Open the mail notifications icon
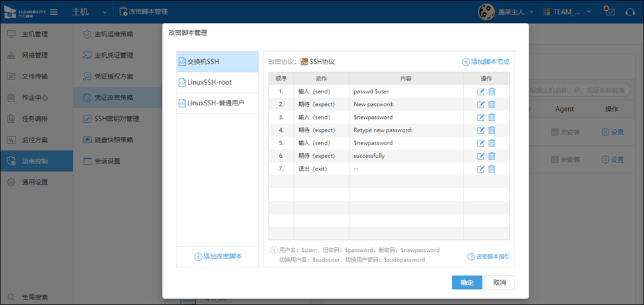Image resolution: width=644 pixels, height=305 pixels. point(608,11)
